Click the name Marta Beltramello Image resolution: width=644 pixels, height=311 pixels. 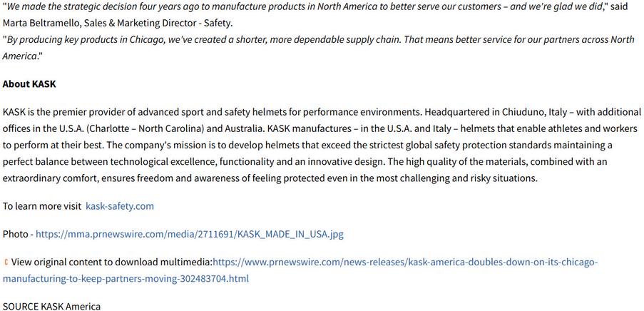coord(42,24)
